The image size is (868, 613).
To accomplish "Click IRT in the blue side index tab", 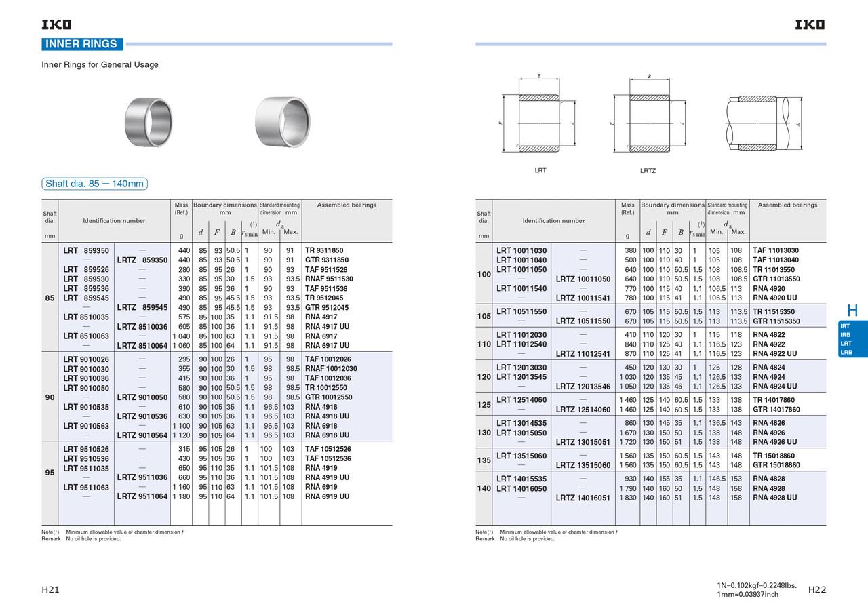I will 845,326.
